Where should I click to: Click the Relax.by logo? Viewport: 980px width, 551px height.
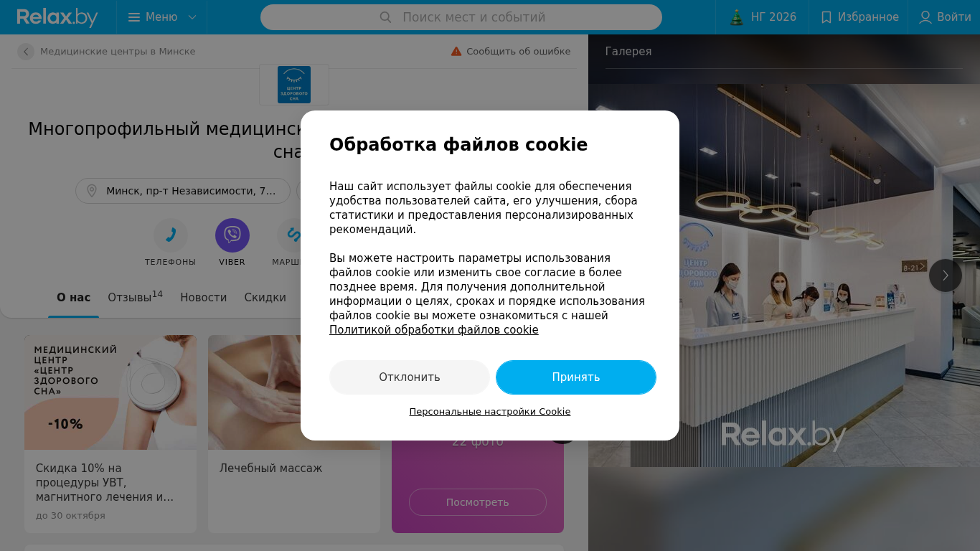(x=57, y=17)
